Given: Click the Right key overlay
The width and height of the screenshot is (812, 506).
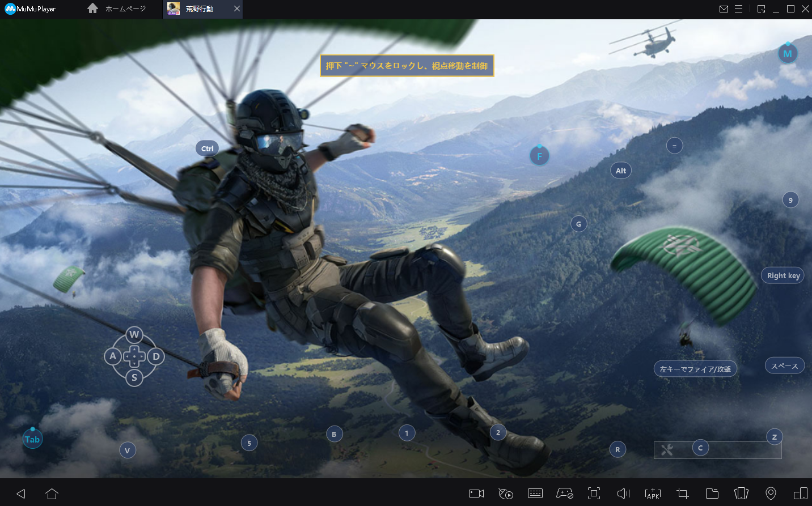Looking at the screenshot, I should pos(783,275).
